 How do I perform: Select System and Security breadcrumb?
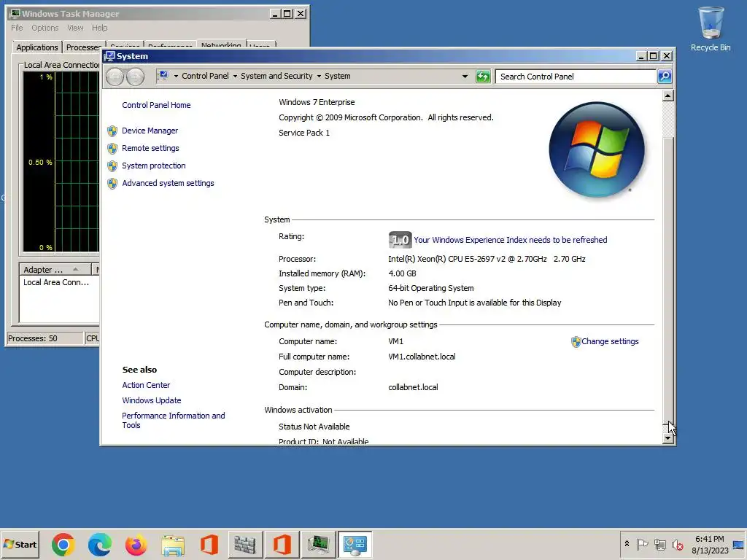pos(276,76)
